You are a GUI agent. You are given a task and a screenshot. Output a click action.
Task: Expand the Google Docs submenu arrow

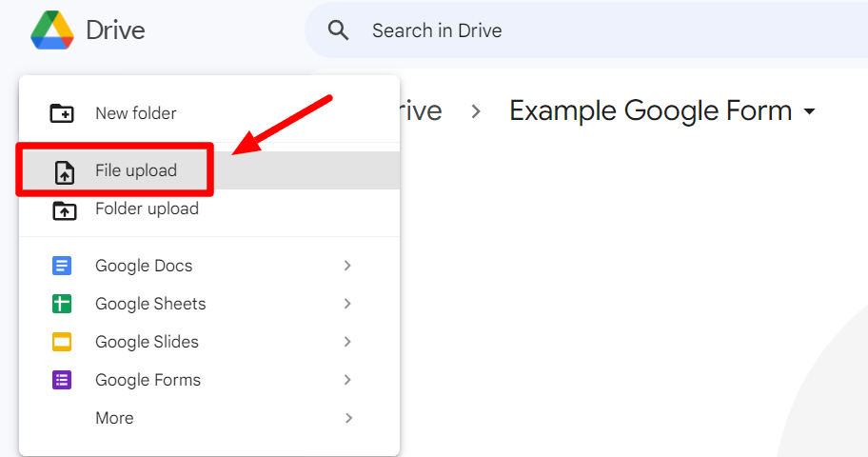pos(347,266)
